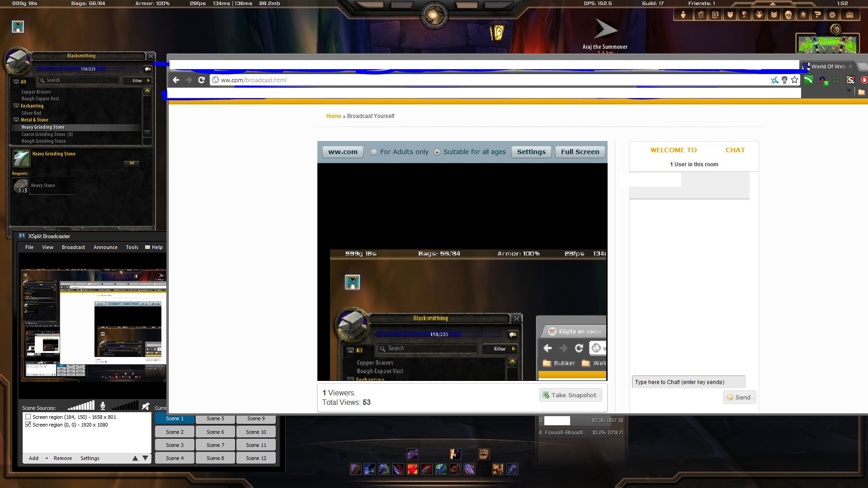Click the Blacksmithing skill progress bar 150/225
Viewport: 868px width, 488px height.
(88, 69)
